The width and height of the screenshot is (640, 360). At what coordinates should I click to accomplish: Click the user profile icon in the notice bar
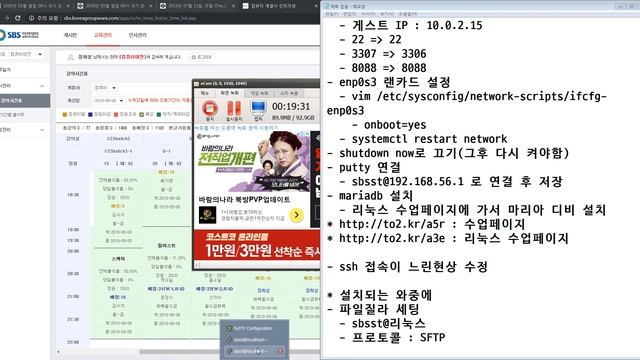click(x=70, y=57)
